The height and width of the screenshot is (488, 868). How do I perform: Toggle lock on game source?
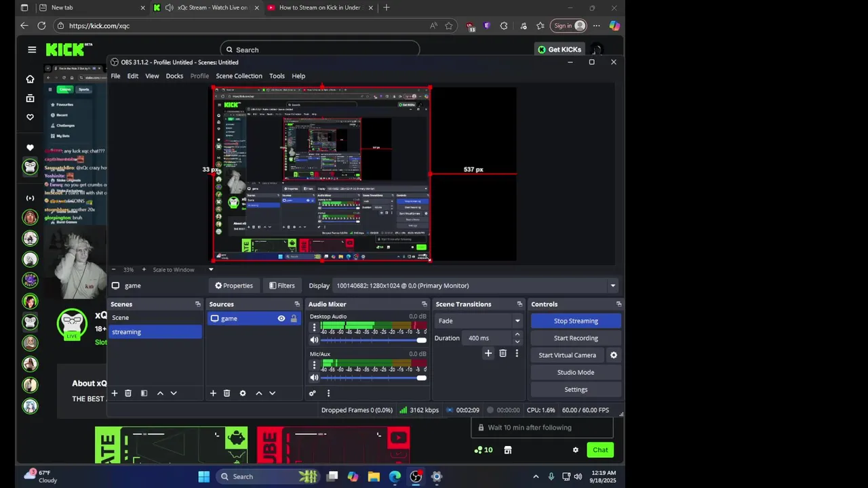(294, 319)
